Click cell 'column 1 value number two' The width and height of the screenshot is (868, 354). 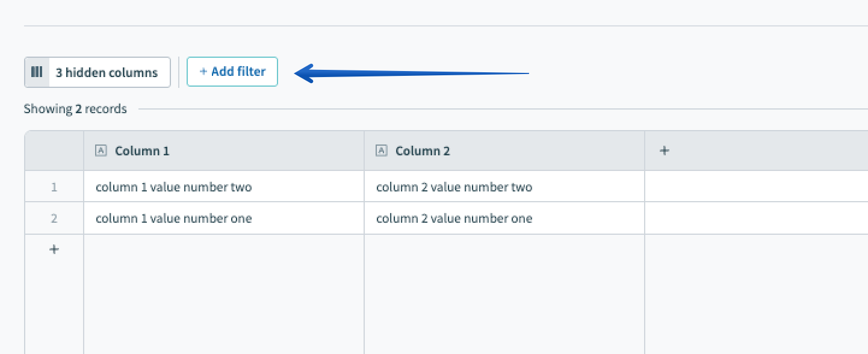(174, 187)
